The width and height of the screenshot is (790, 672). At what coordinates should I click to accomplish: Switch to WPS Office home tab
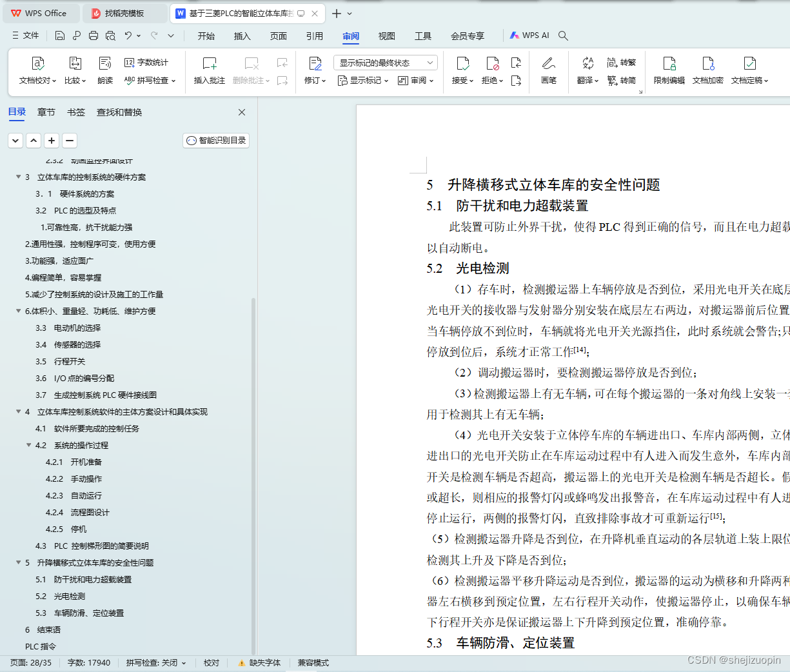(40, 14)
